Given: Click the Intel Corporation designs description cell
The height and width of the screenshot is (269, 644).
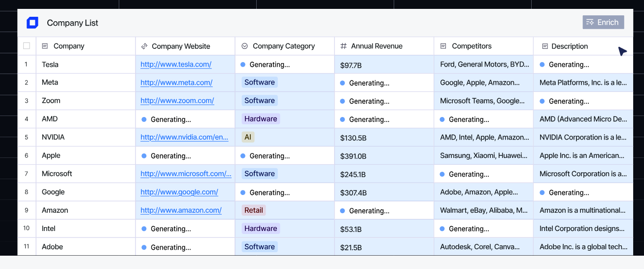Looking at the screenshot, I should (x=583, y=229).
